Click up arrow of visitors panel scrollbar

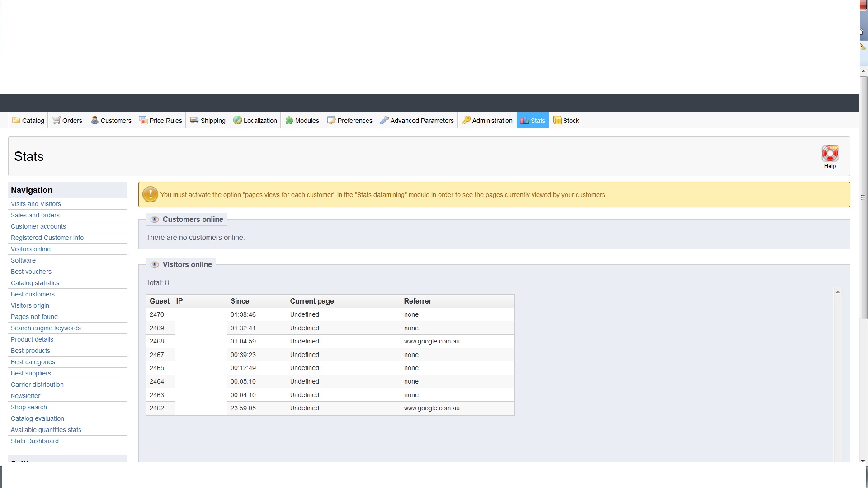coord(838,292)
